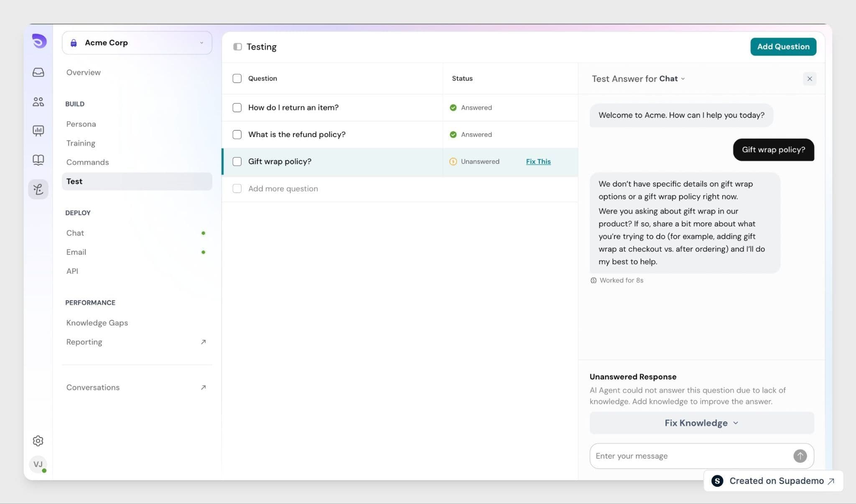Open the Persona page
The width and height of the screenshot is (856, 504).
click(81, 124)
